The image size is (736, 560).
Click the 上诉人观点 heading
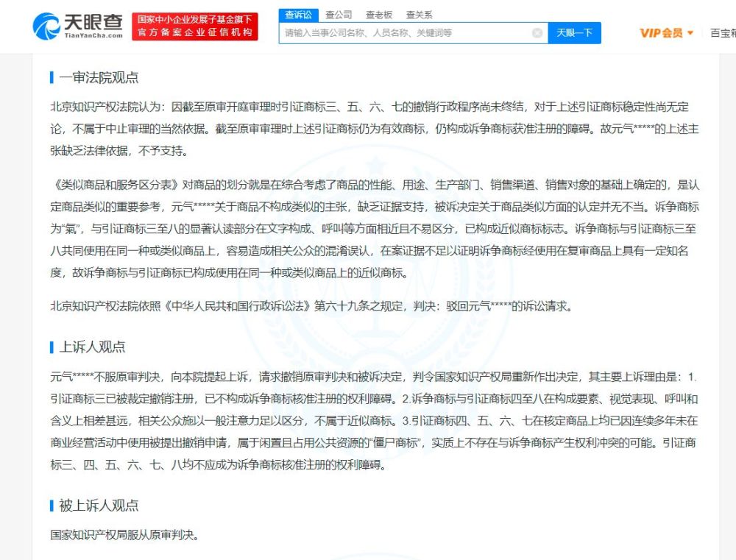[x=93, y=347]
